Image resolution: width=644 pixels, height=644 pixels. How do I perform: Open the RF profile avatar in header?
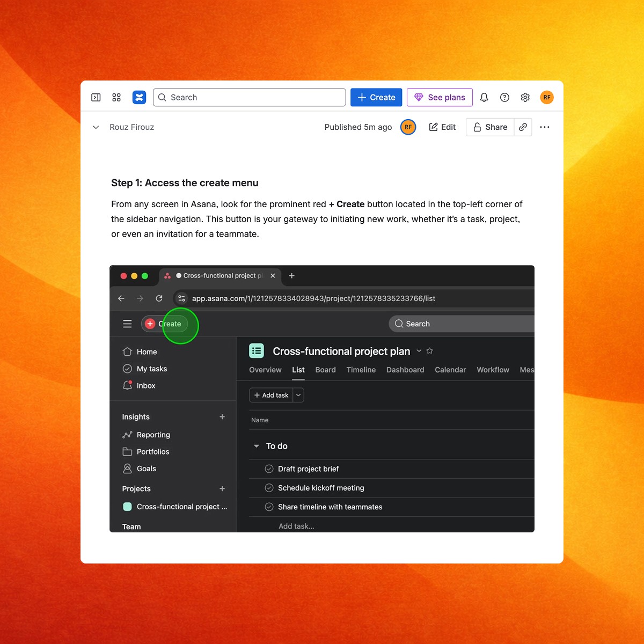pyautogui.click(x=547, y=97)
